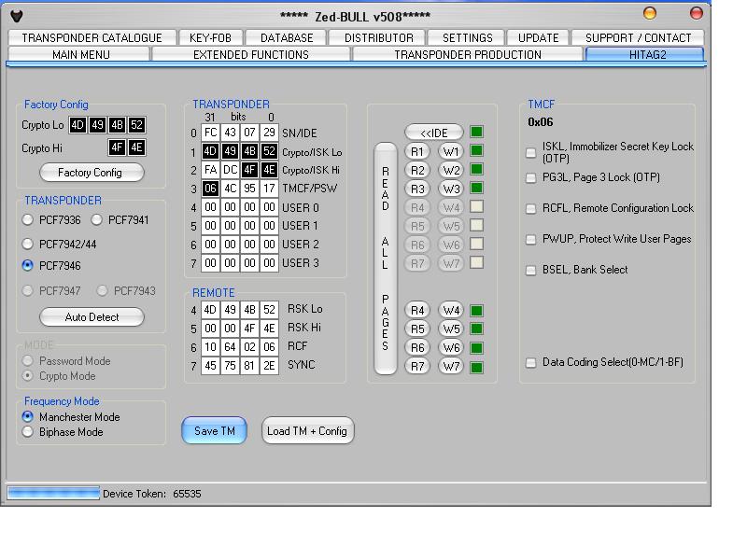Click transponder W2 write button
The height and width of the screenshot is (560, 747).
(x=451, y=170)
